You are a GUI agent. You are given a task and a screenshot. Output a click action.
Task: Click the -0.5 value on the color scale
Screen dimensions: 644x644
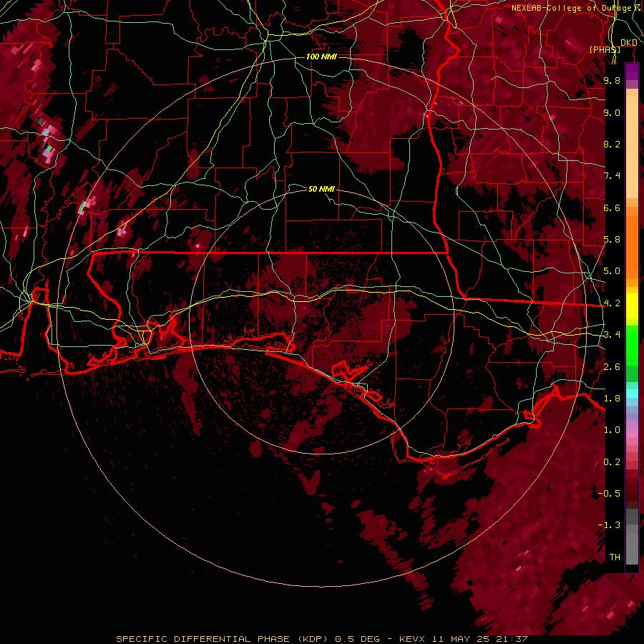click(609, 494)
